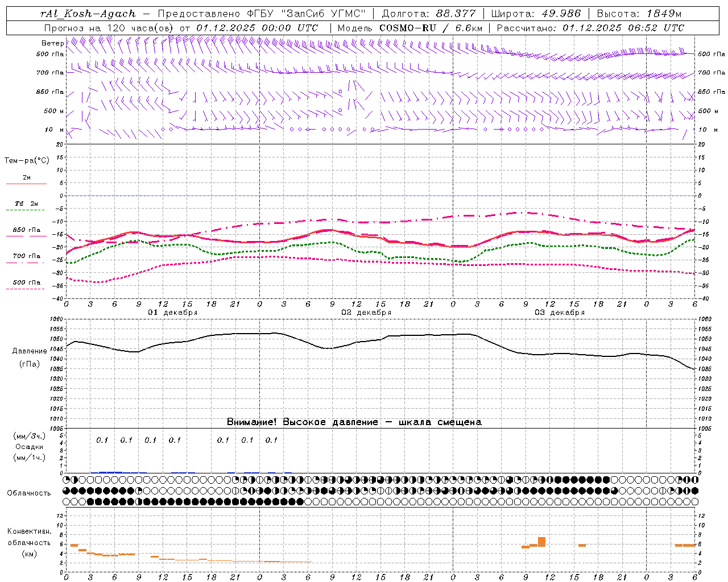This screenshot has width=728, height=582.
Task: Click the Прогноз на 120 часа(ов) text
Action: (x=110, y=28)
